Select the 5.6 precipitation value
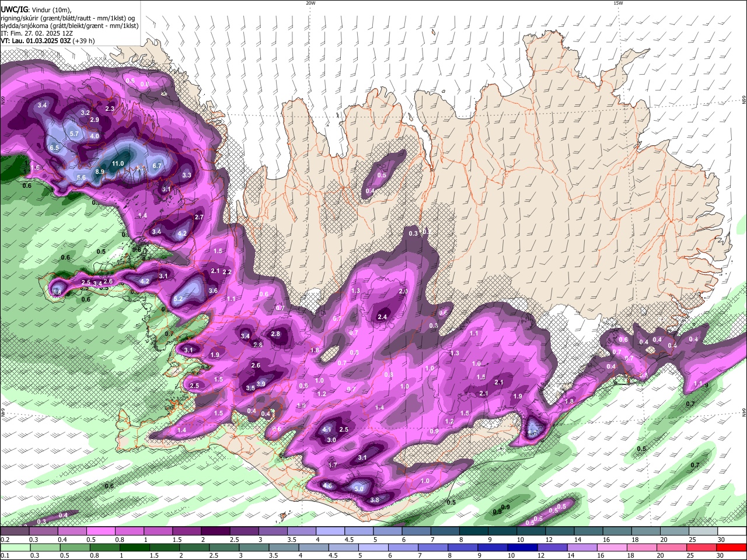Screen dimensions: 747x560 [81, 178]
